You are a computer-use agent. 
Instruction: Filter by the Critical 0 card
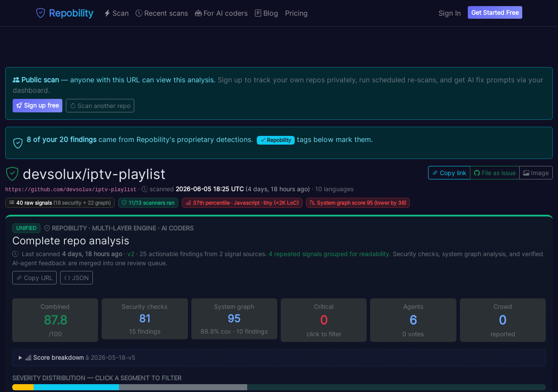pos(324,320)
